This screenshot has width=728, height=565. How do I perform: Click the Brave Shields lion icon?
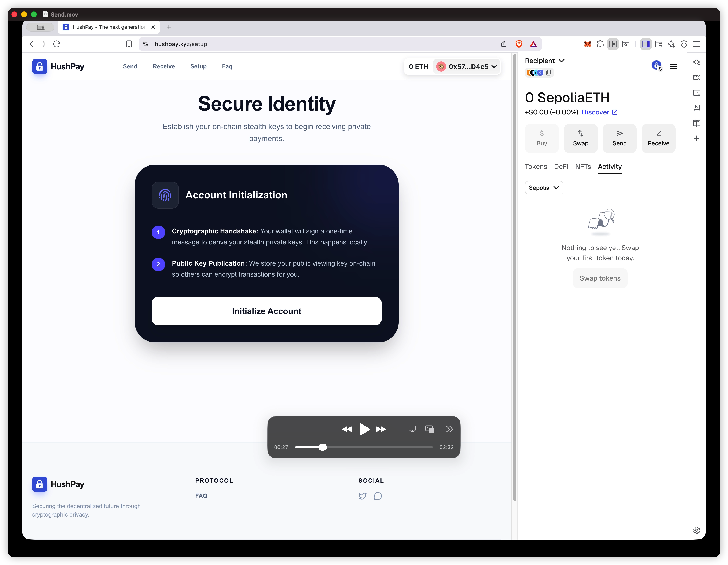click(x=519, y=44)
